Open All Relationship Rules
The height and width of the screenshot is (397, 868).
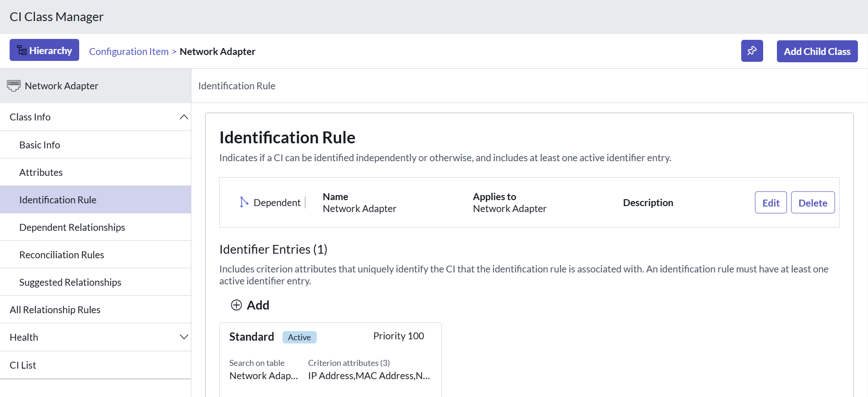(55, 310)
